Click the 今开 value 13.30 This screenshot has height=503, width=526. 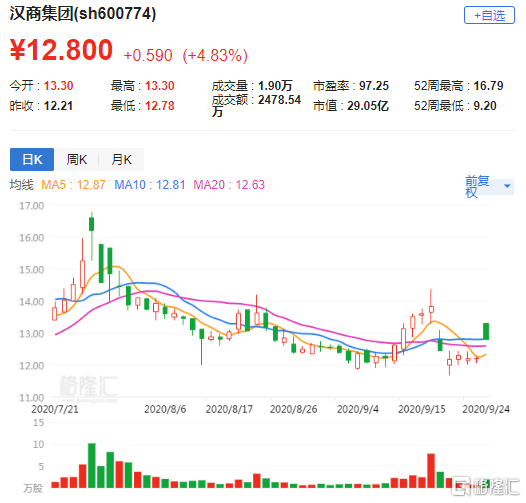(58, 86)
